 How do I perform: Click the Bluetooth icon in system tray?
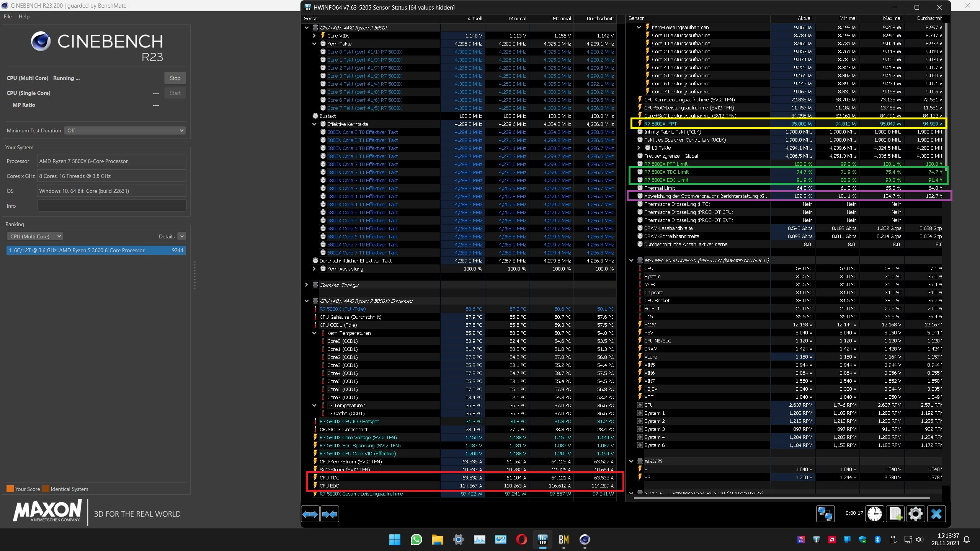point(877,540)
